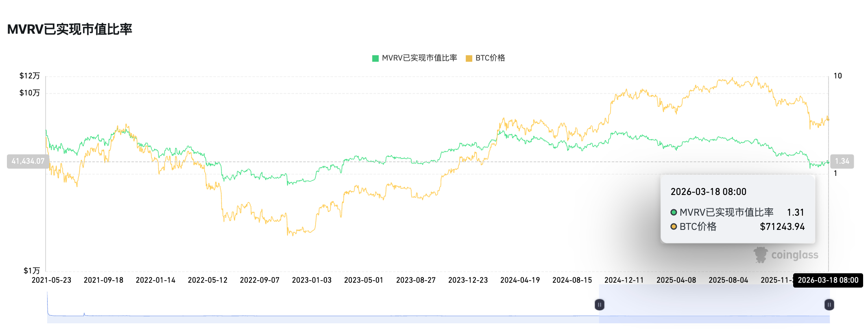Click the 1.34 right axis marker

pos(842,161)
